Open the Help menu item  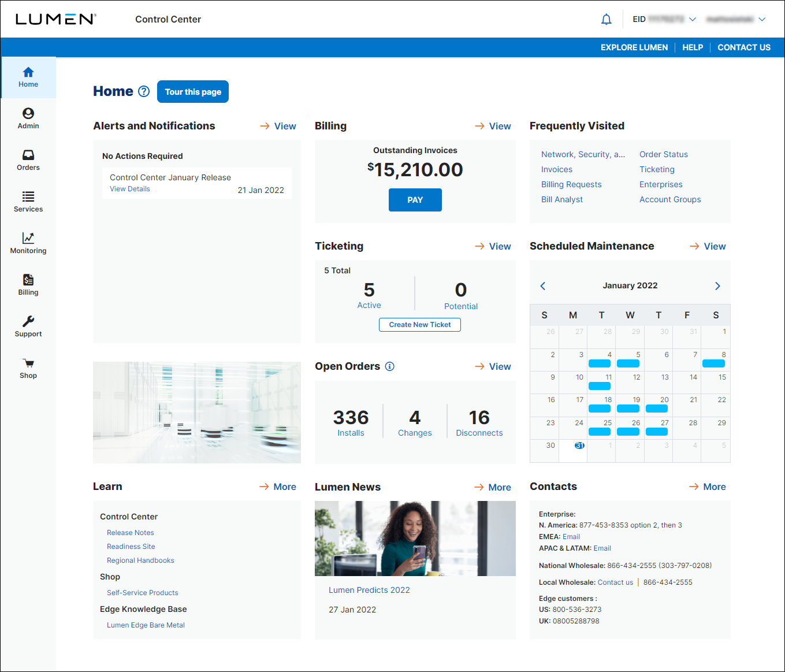coord(693,47)
